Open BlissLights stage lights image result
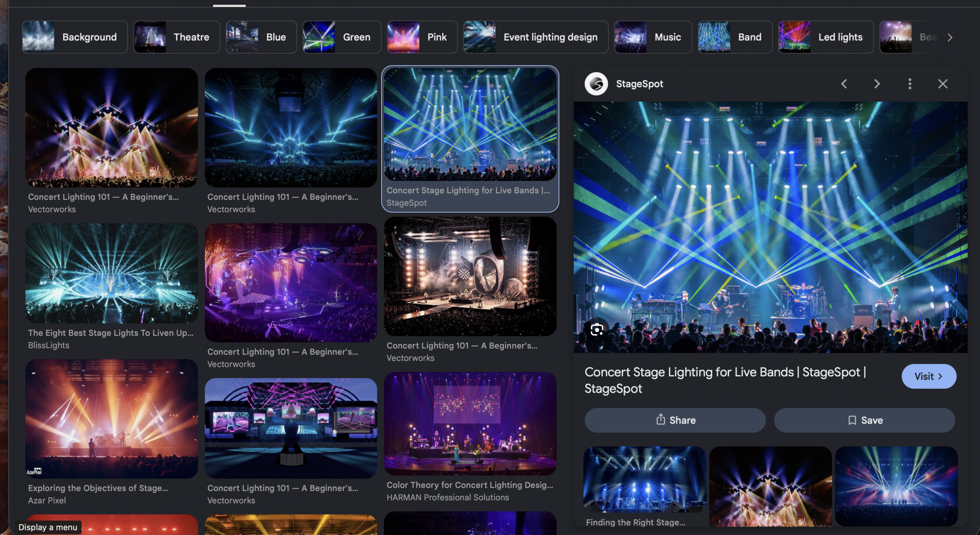Screen dimensions: 980x535 click(111, 273)
